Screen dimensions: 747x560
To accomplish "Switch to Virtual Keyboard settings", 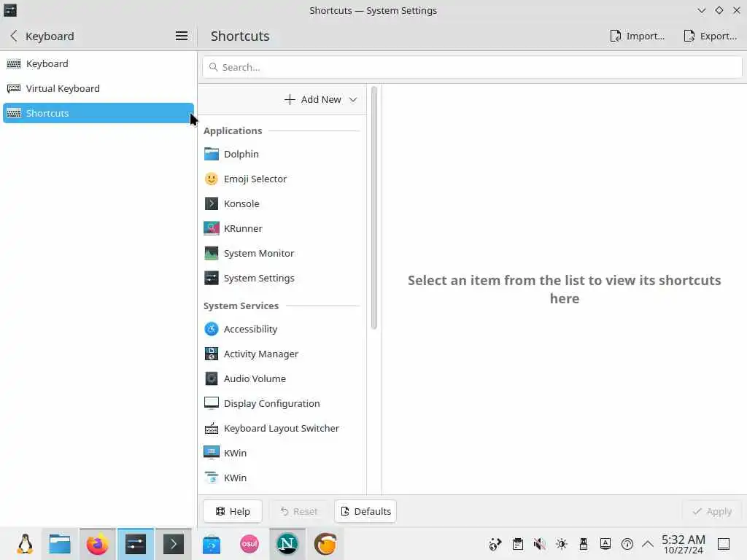I will pyautogui.click(x=98, y=88).
